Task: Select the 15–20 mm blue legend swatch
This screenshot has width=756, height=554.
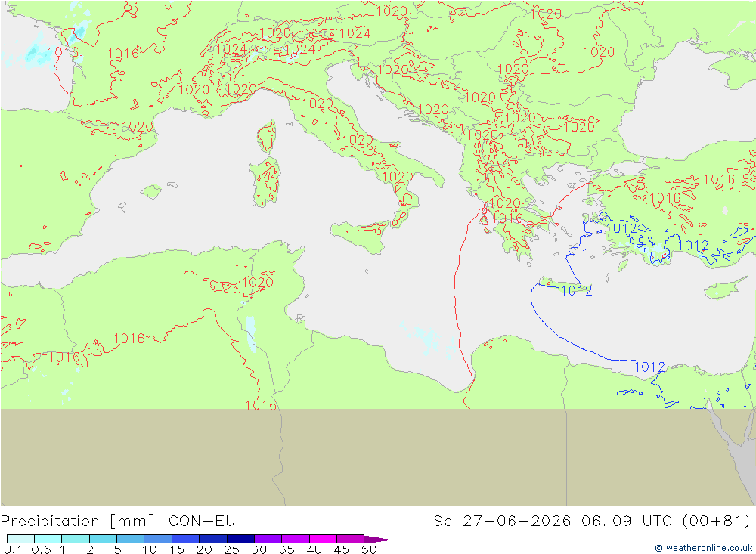Action: [x=185, y=539]
